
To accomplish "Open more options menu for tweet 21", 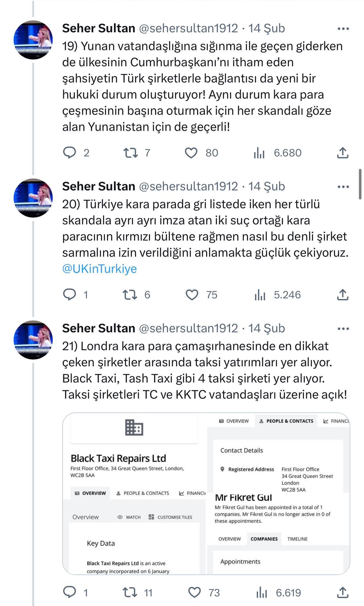I will [x=343, y=329].
